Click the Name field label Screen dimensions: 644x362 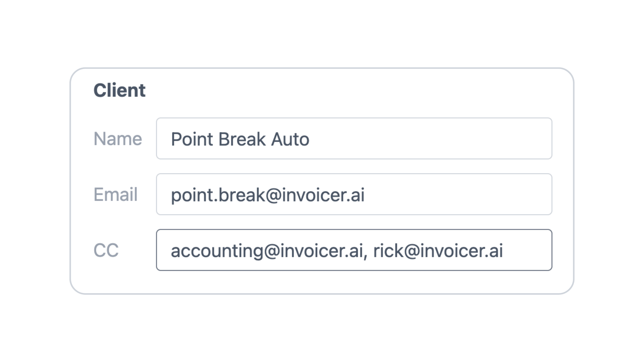118,139
